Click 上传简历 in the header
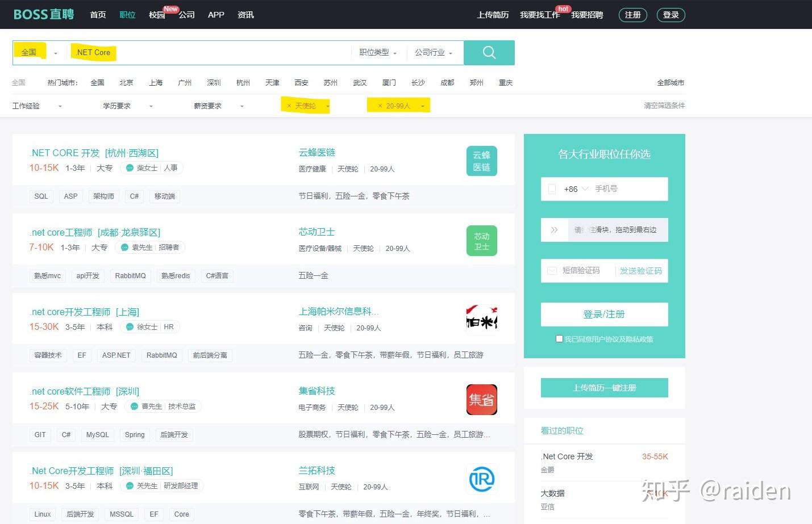 [x=493, y=15]
